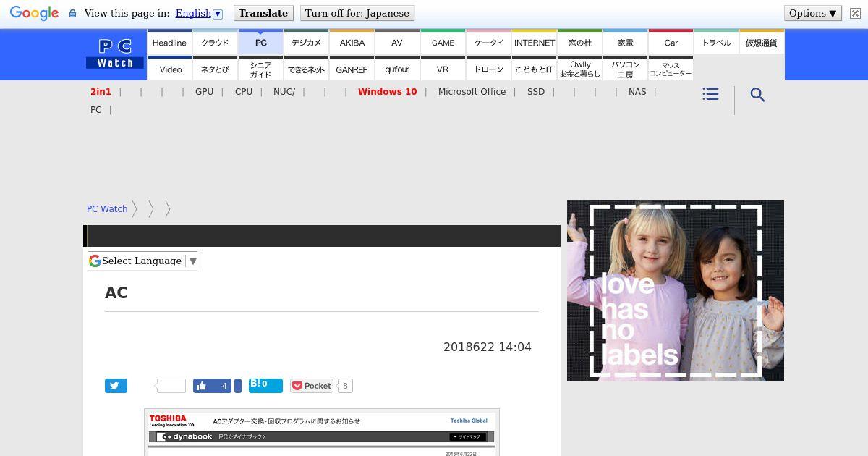Click the NUC/ topic link
Screen dimensions: 868x456
[284, 92]
